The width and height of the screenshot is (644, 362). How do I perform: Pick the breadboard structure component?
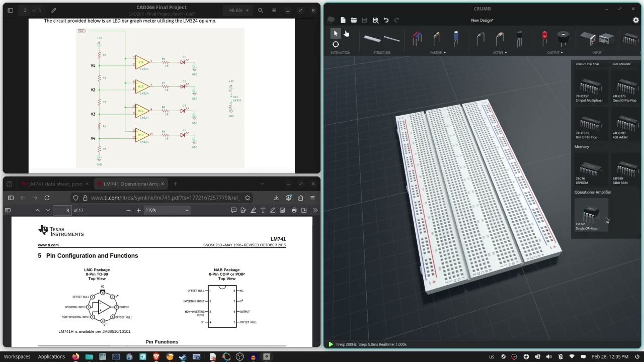tap(372, 38)
